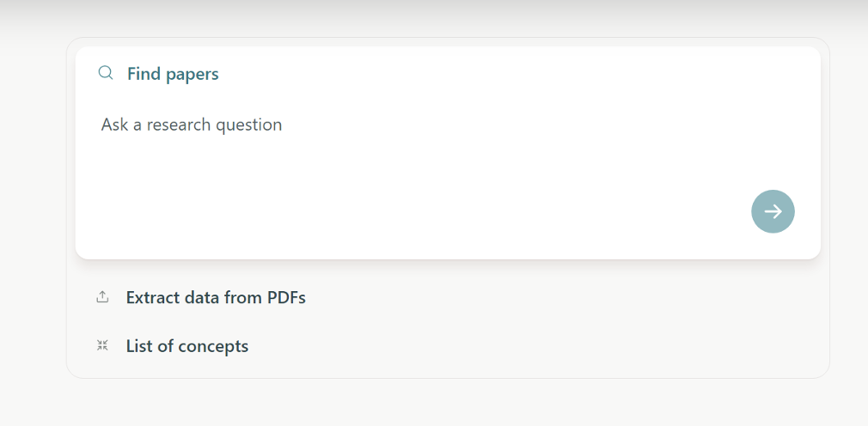Click the search icon next to Find papers
This screenshot has height=426, width=868.
pyautogui.click(x=106, y=73)
